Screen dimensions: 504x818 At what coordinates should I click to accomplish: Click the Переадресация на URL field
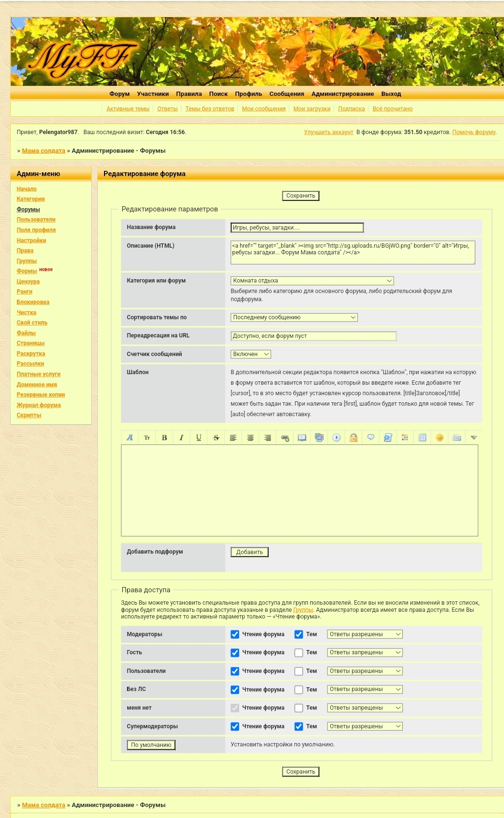click(x=314, y=336)
